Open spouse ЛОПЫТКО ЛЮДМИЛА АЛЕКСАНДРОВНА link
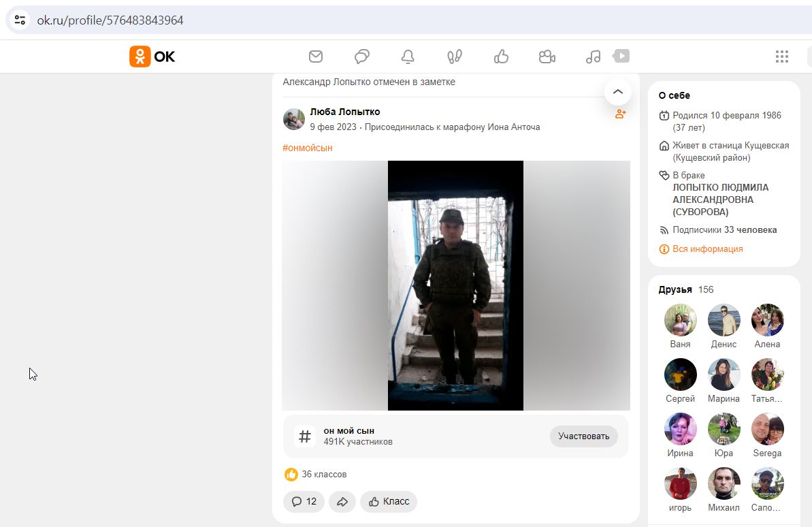Image resolution: width=812 pixels, height=527 pixels. point(720,199)
